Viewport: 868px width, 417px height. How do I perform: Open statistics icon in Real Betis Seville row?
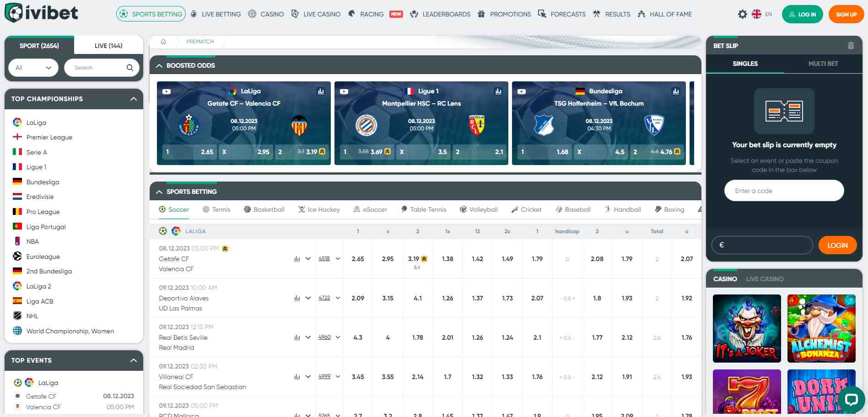297,337
